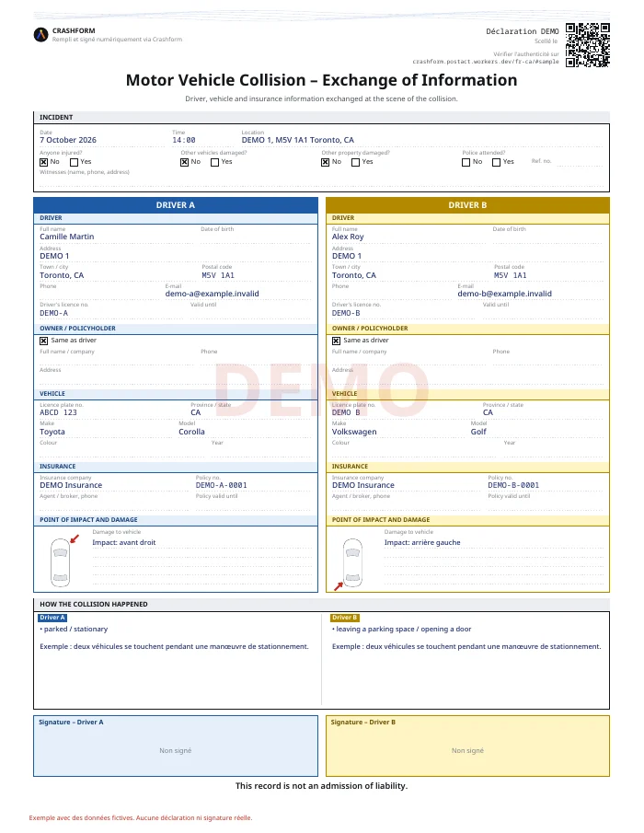Click the Signature – Driver A box

[x=176, y=746]
